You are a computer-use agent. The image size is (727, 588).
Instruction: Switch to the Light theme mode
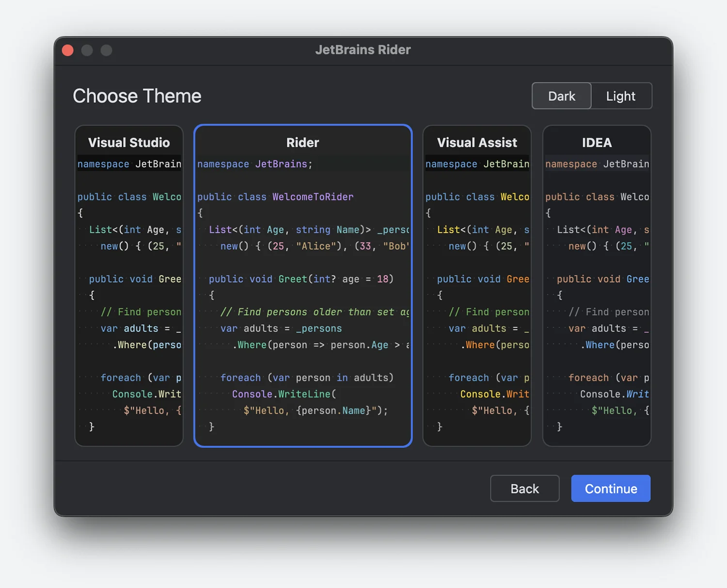pyautogui.click(x=621, y=96)
